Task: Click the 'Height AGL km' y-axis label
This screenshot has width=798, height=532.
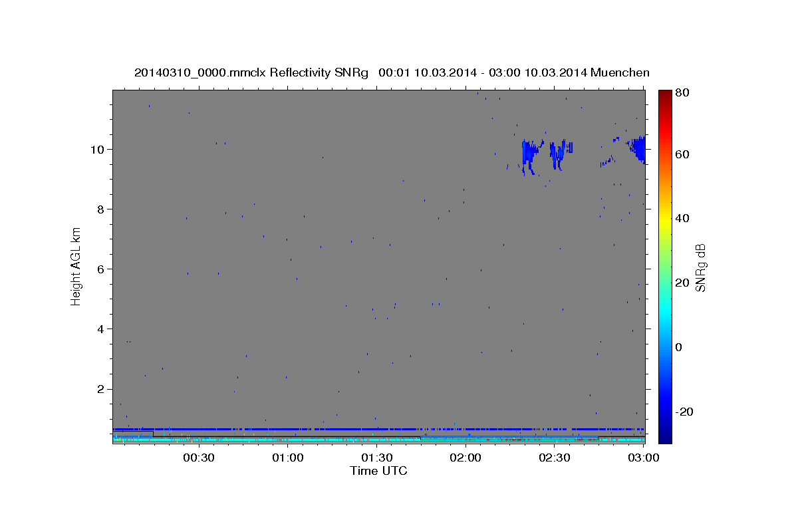Action: pyautogui.click(x=76, y=265)
